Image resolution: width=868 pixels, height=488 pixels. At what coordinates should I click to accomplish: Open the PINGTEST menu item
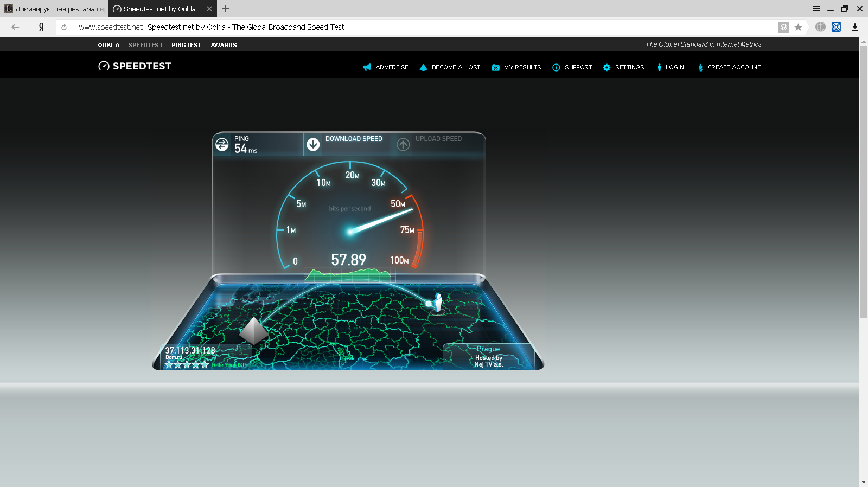click(x=186, y=45)
